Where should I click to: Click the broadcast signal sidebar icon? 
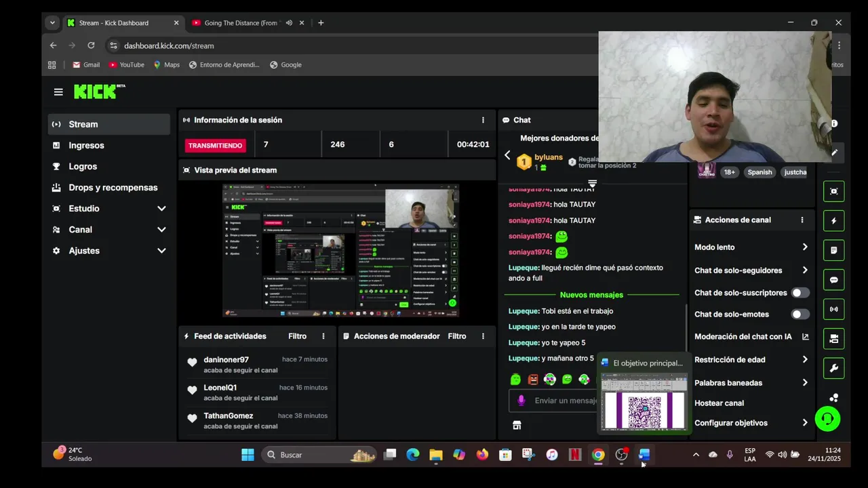coord(834,309)
